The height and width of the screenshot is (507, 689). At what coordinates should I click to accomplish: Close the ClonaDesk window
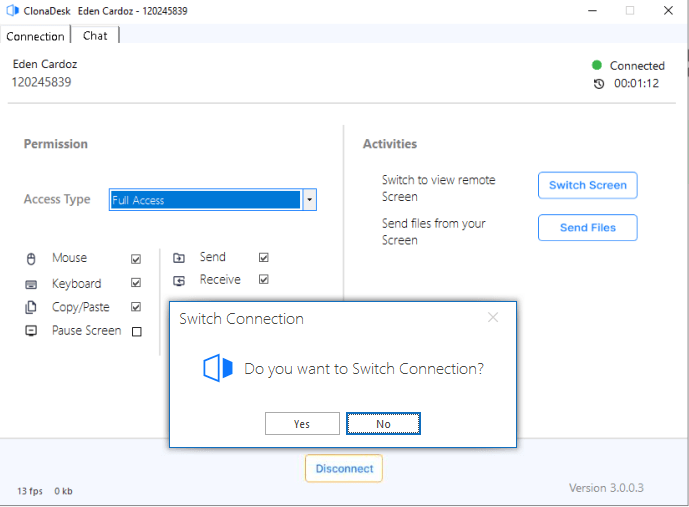point(668,11)
